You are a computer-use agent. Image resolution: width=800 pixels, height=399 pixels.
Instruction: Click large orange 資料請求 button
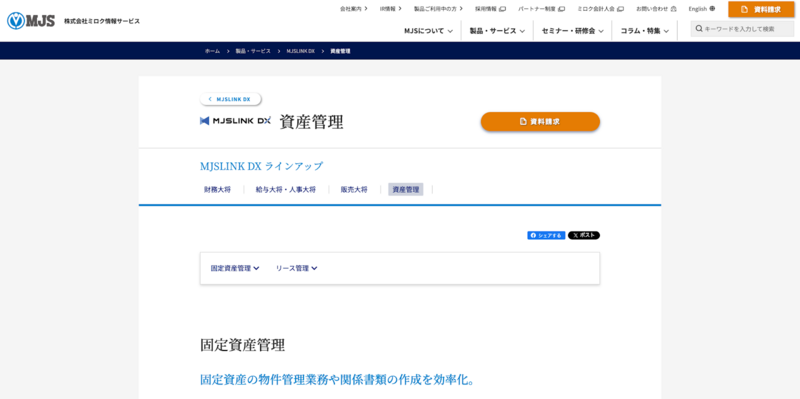click(540, 121)
